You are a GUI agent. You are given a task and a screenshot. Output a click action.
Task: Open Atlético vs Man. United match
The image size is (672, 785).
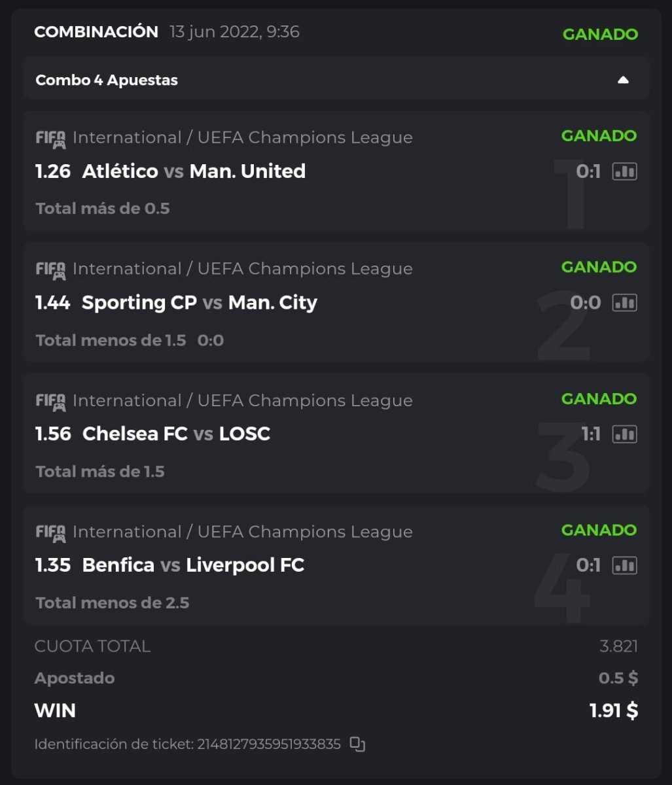click(194, 171)
